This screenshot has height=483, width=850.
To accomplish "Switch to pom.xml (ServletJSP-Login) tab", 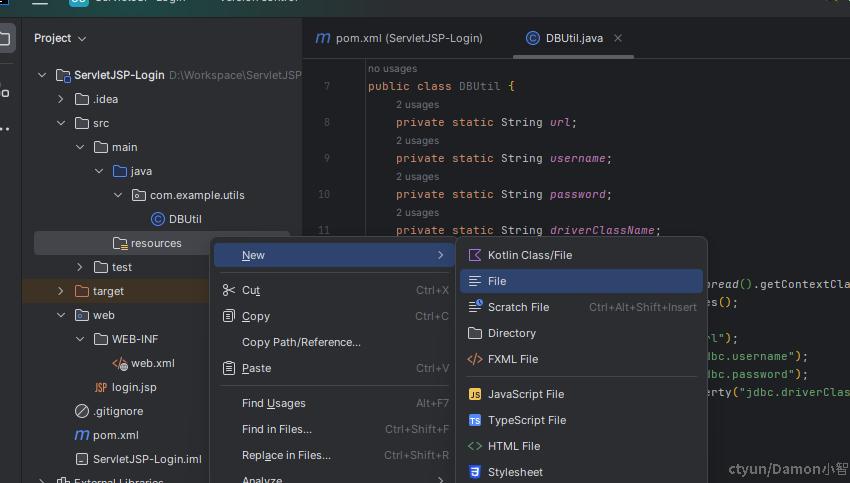I will [399, 38].
